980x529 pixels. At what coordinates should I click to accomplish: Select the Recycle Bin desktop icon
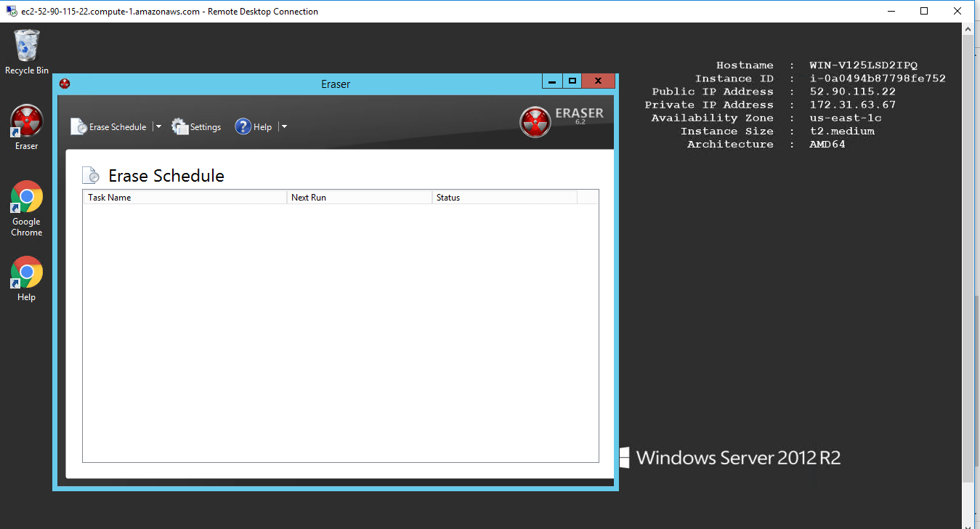point(27,48)
